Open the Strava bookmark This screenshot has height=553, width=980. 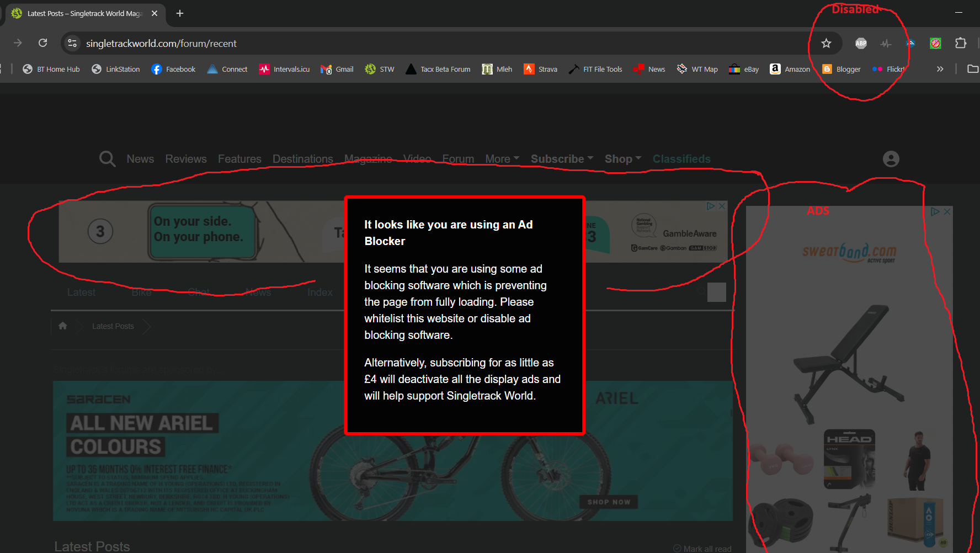tap(540, 69)
